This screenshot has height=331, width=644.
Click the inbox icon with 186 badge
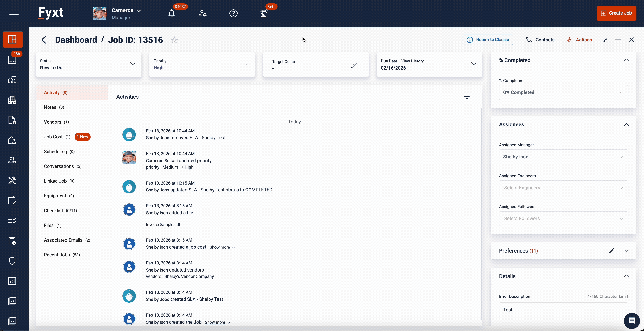pyautogui.click(x=12, y=59)
